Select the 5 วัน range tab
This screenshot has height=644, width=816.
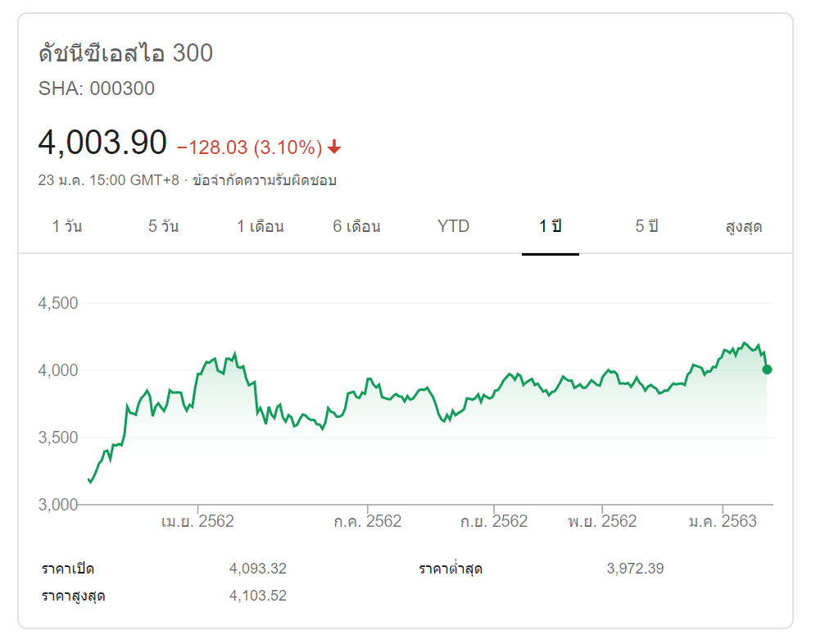click(163, 227)
